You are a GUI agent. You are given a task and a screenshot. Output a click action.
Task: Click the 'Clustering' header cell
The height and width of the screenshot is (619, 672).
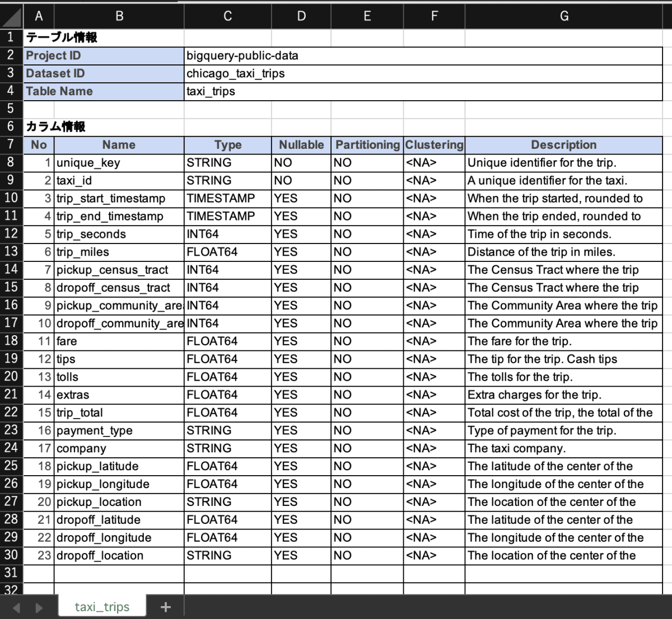pyautogui.click(x=434, y=145)
